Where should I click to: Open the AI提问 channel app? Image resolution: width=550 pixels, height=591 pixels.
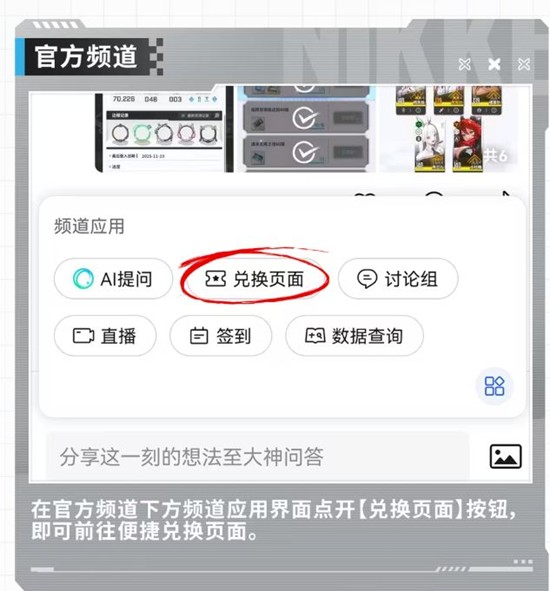[x=113, y=279]
